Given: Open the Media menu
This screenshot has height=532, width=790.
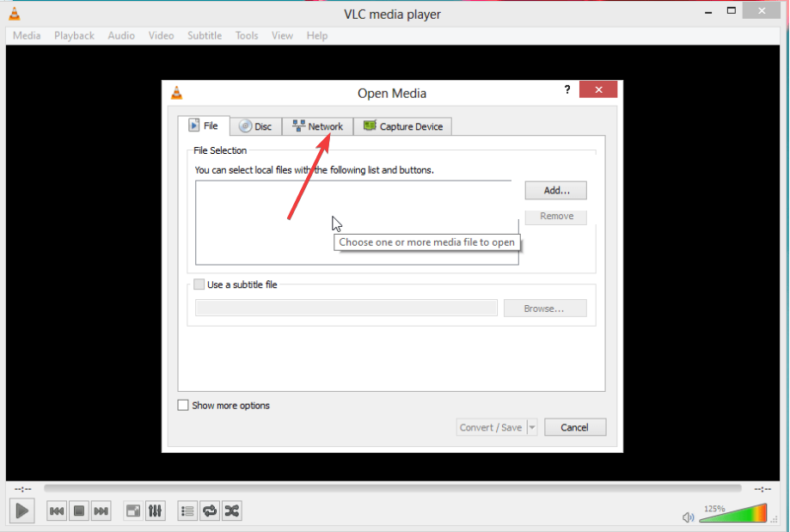Looking at the screenshot, I should (x=27, y=36).
